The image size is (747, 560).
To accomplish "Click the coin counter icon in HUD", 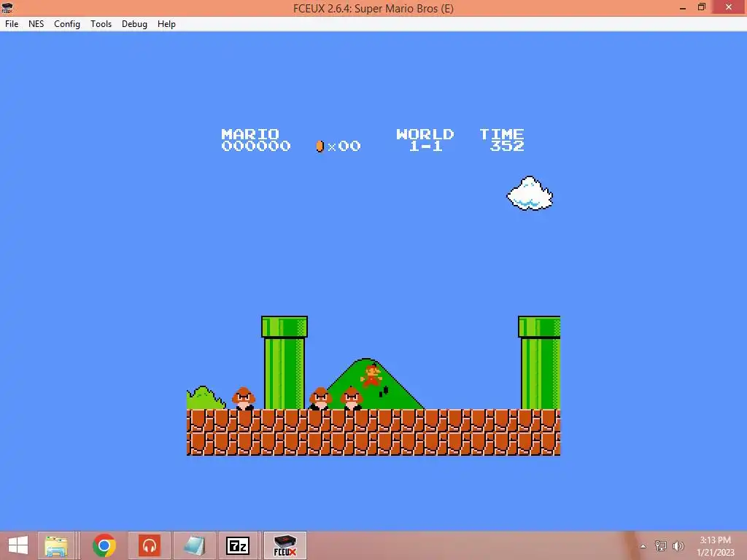I will click(320, 146).
